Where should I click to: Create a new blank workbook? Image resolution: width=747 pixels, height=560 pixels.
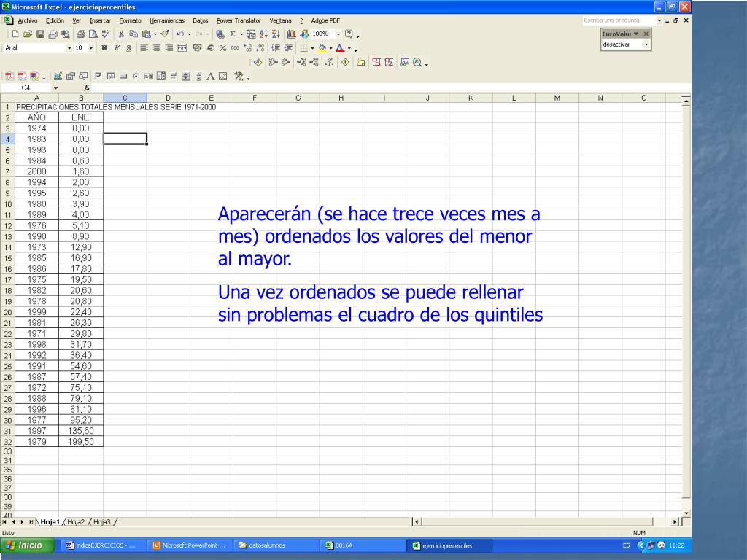pos(15,34)
